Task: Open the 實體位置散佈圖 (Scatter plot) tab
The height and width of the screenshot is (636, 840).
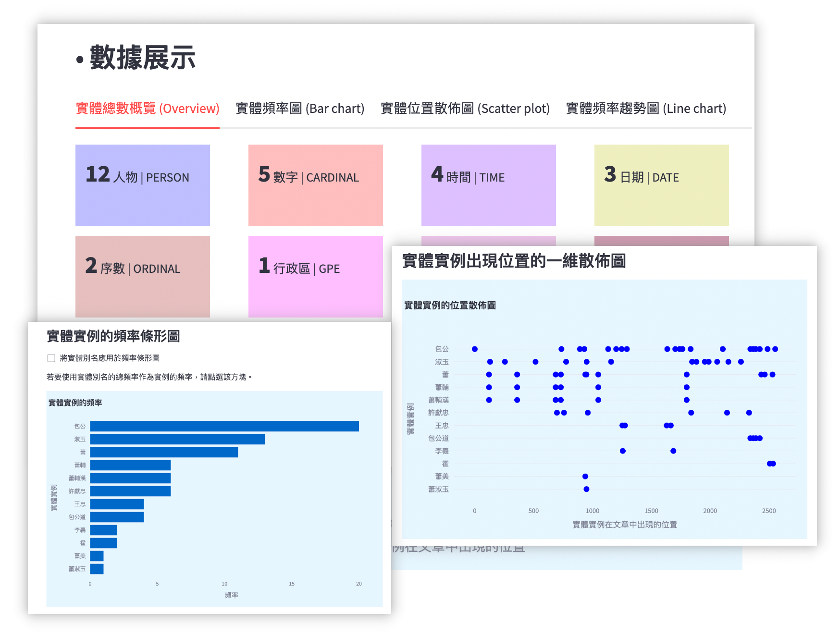Action: pos(464,109)
